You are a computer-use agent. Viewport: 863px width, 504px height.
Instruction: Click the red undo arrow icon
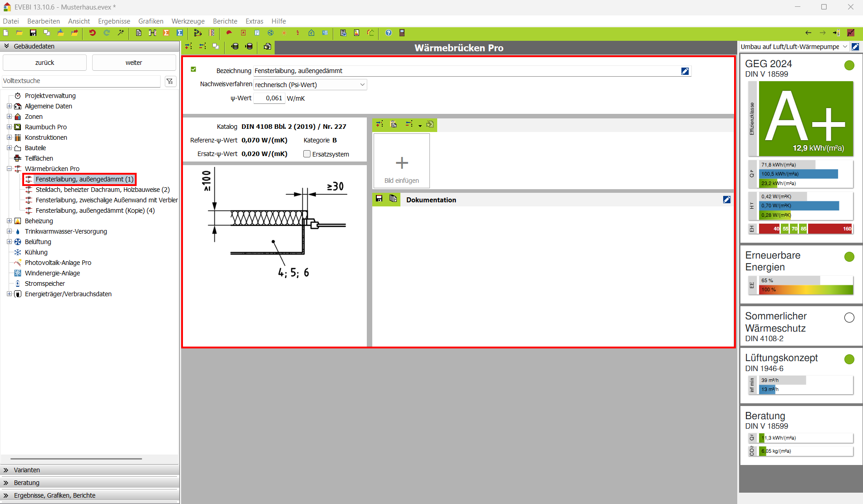pos(93,33)
